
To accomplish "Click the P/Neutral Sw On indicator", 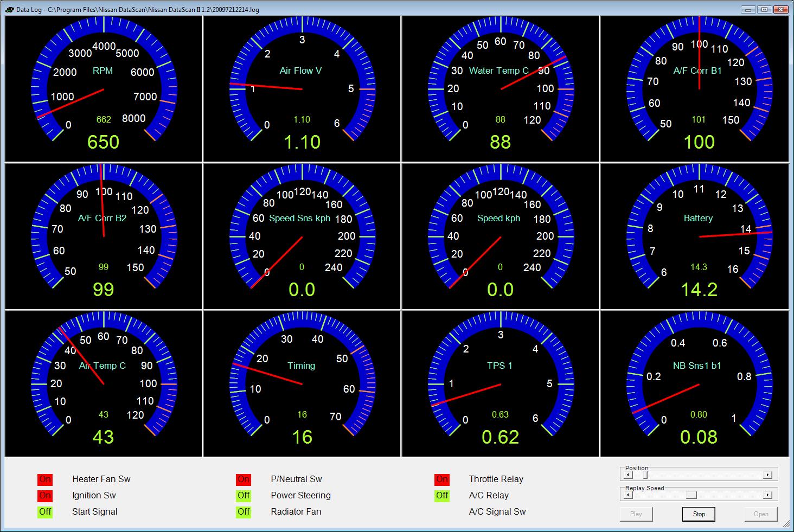I will (244, 479).
